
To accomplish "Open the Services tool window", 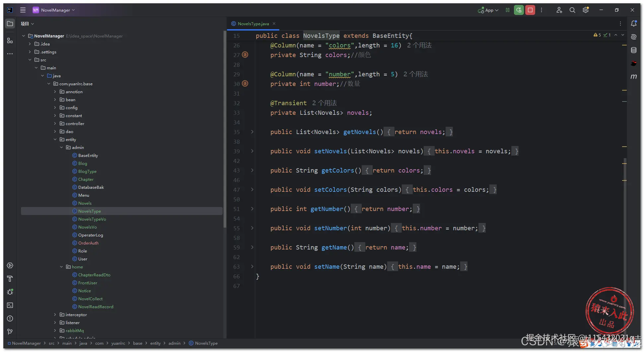I will [10, 265].
